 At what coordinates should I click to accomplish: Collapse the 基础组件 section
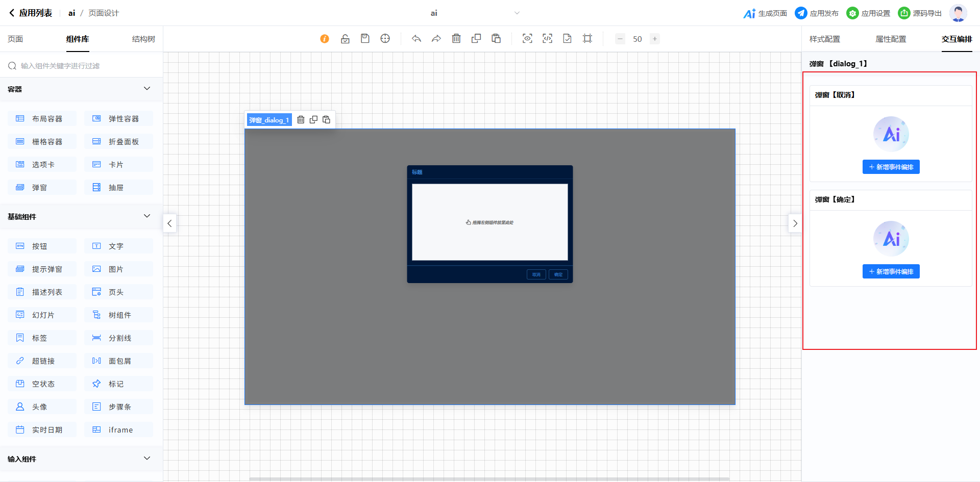coord(147,216)
